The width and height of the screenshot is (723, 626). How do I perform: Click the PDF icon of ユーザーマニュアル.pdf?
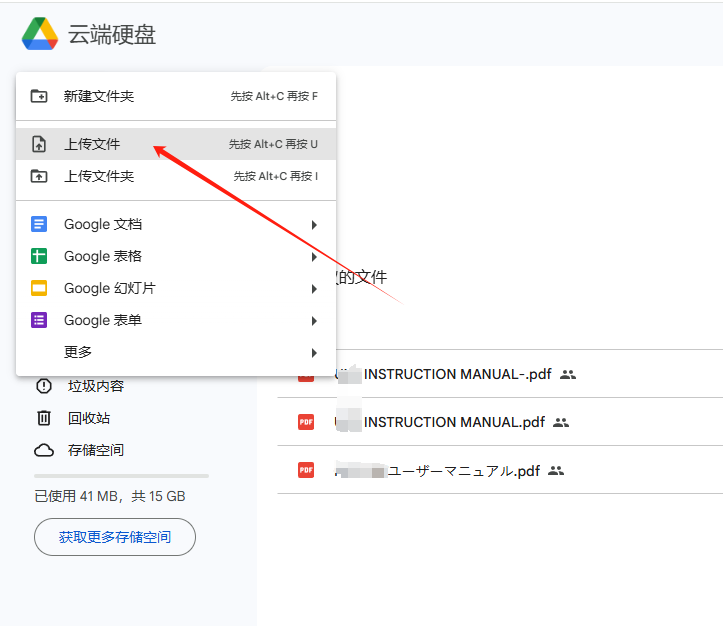click(x=306, y=470)
